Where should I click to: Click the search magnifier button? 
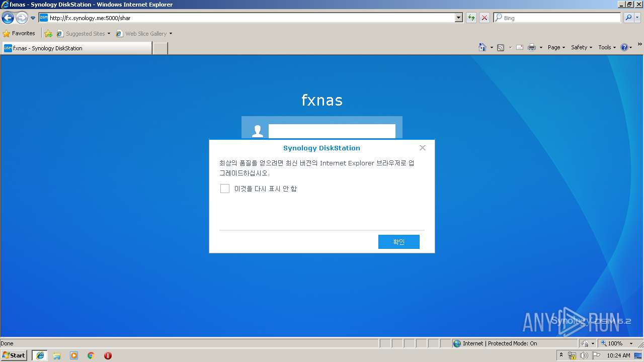(x=628, y=18)
